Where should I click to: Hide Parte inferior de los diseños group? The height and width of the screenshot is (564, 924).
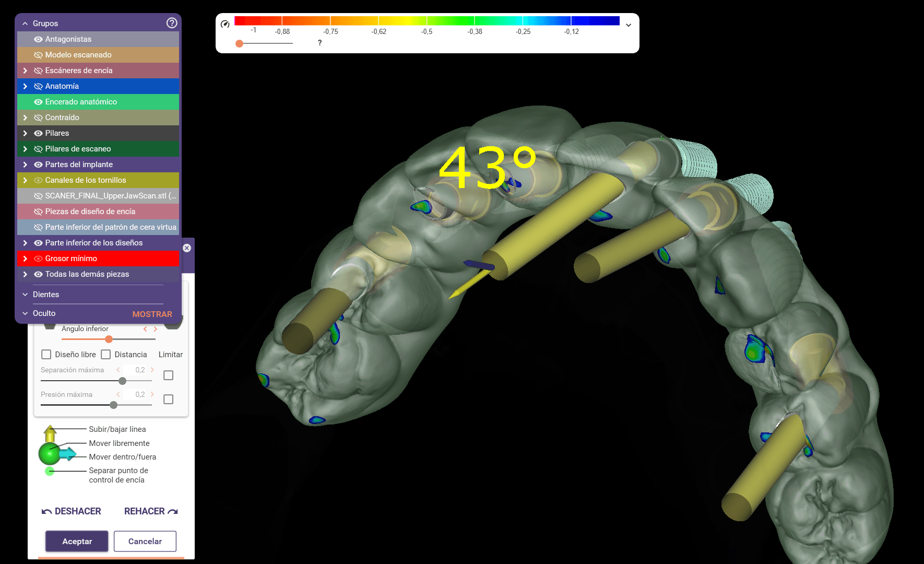38,243
